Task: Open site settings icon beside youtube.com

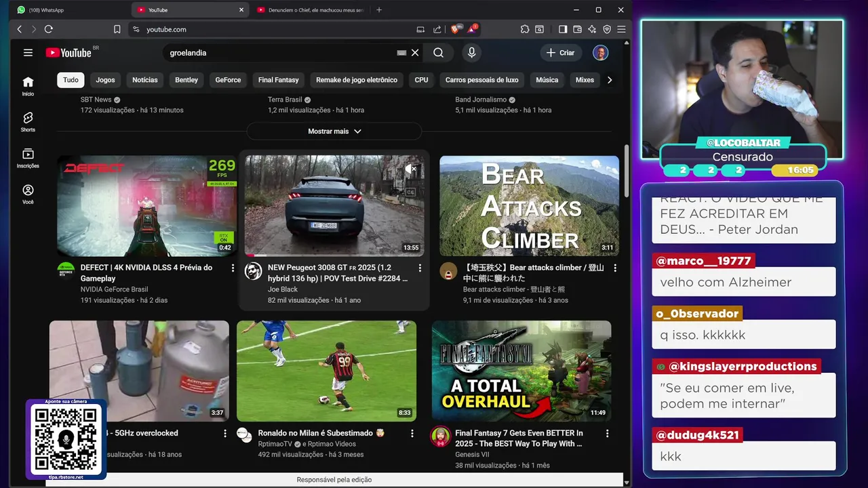Action: [x=136, y=29]
